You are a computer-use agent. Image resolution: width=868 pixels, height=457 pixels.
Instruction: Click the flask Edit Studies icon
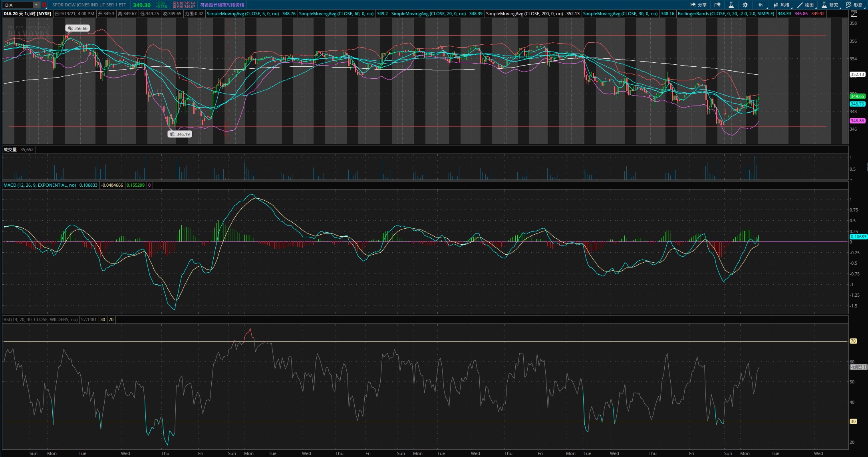click(x=731, y=5)
